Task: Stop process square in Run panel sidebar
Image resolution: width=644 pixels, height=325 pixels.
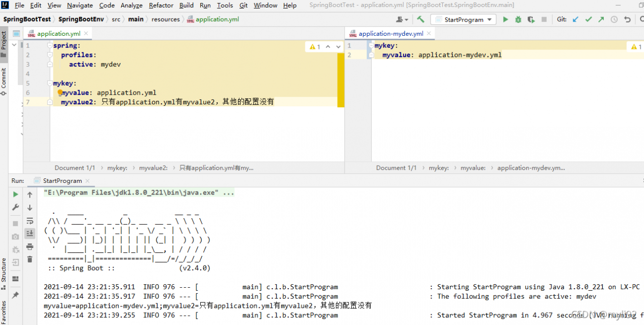Action: (x=16, y=223)
